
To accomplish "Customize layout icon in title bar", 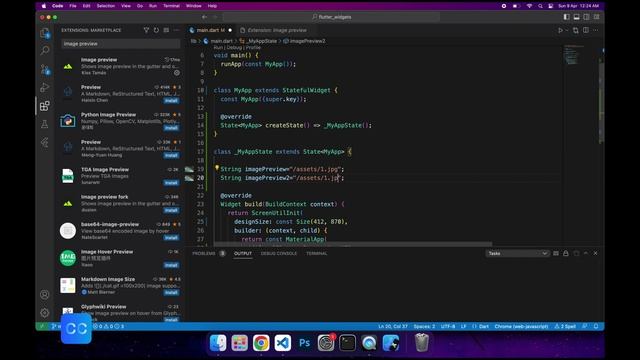I will click(596, 17).
